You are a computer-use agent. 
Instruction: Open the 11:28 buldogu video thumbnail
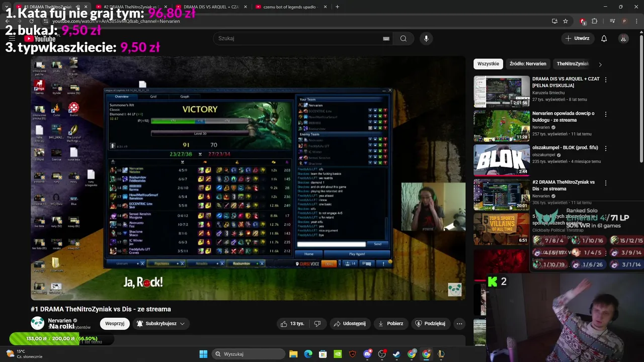point(502,126)
